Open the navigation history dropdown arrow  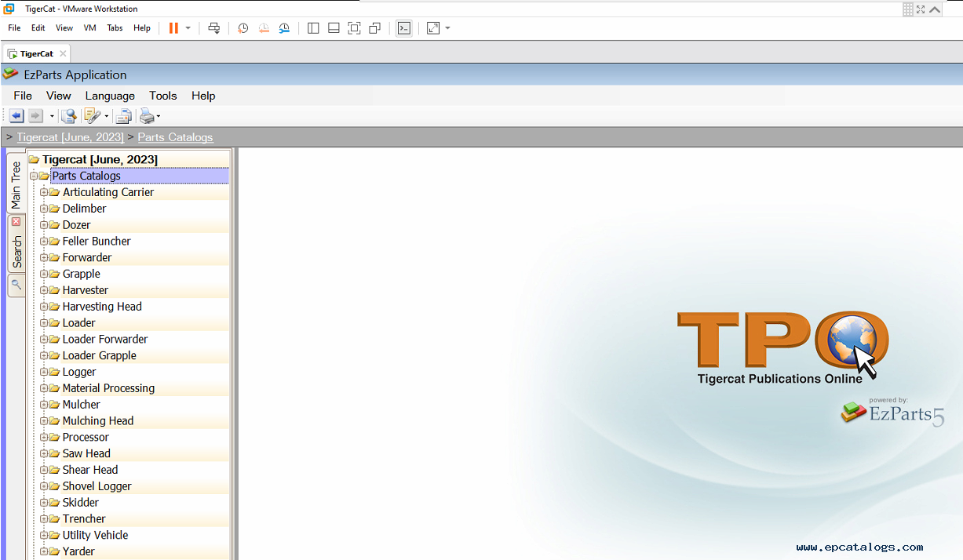[x=52, y=117]
